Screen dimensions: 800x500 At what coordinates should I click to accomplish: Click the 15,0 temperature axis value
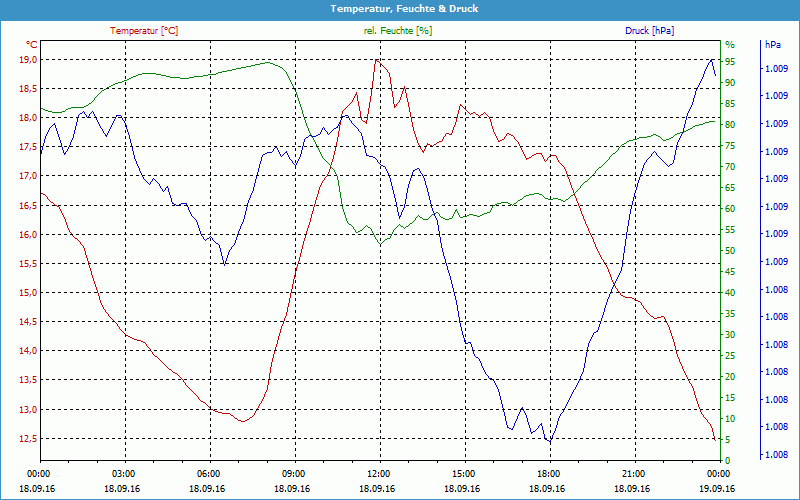tap(29, 293)
